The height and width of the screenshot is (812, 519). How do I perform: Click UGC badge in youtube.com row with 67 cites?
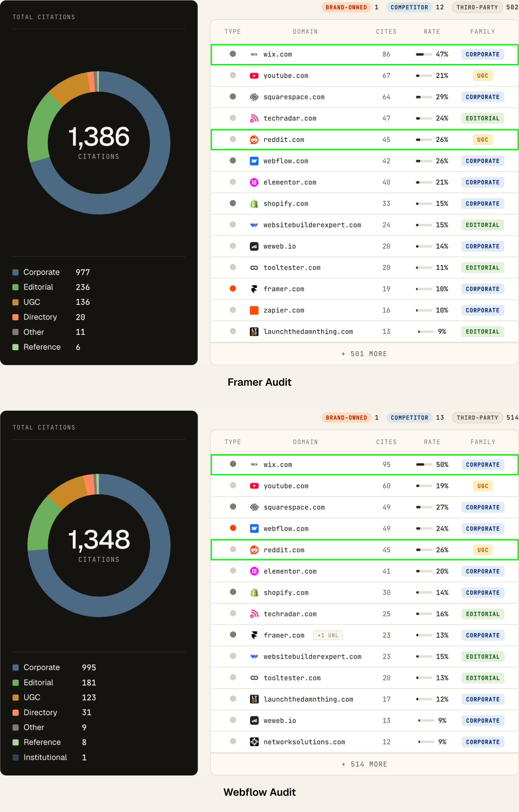click(x=483, y=76)
